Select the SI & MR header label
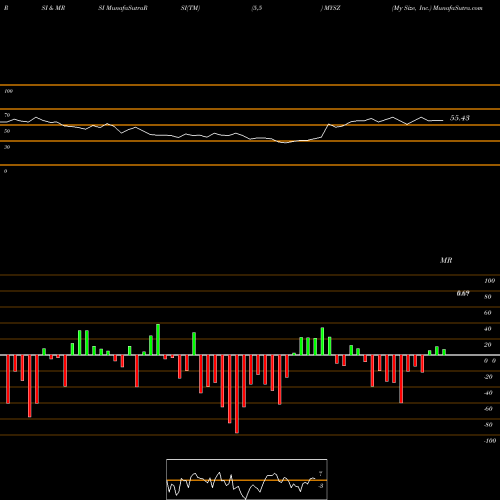 coord(53,8)
